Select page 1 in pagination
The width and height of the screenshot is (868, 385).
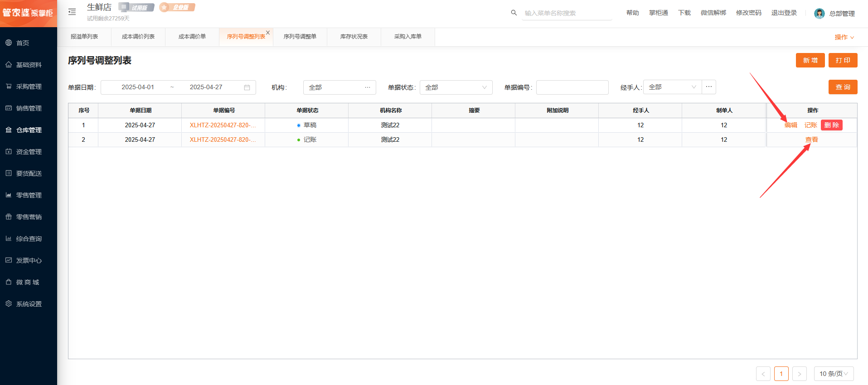click(x=781, y=374)
